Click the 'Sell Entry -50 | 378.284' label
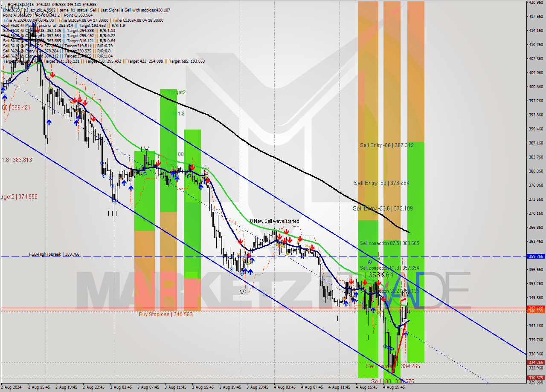Screen dimensions: 546x392 381,183
